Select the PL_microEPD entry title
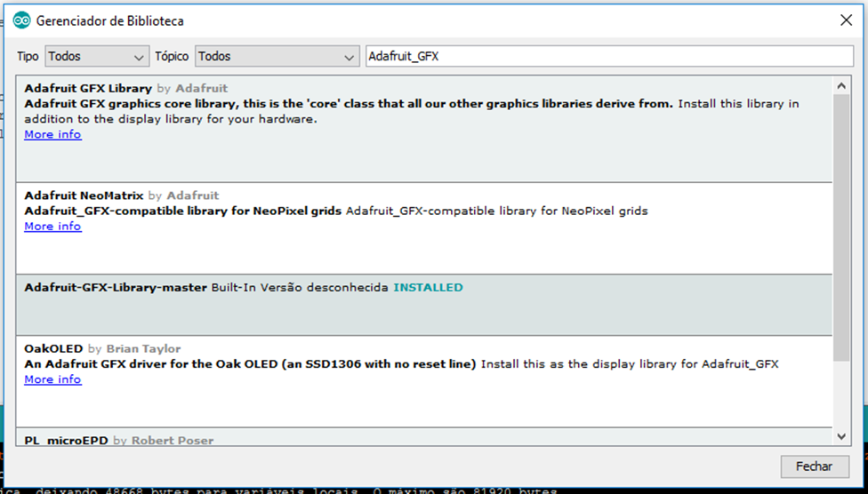This screenshot has height=494, width=868. 66,441
